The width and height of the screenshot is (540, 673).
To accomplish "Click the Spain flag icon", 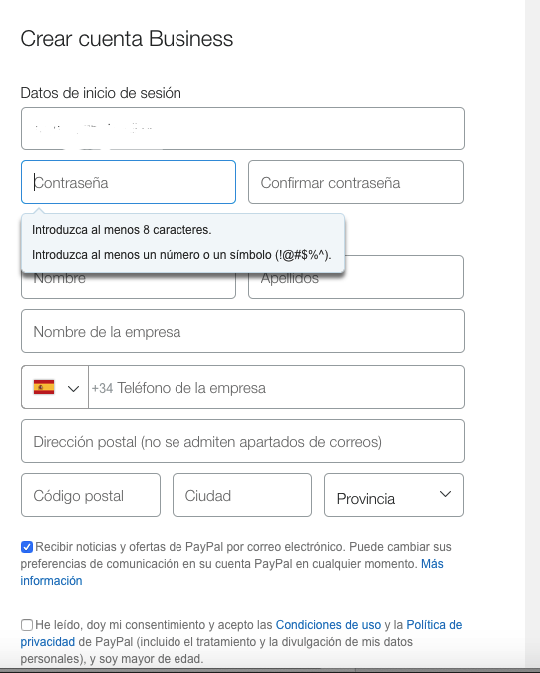I will [44, 387].
